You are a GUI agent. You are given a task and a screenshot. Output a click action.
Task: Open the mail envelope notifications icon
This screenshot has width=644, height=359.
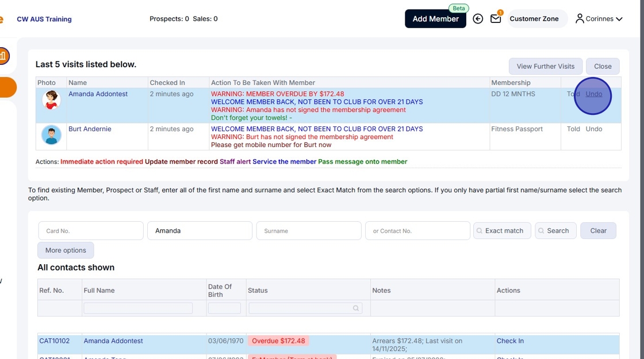(496, 18)
